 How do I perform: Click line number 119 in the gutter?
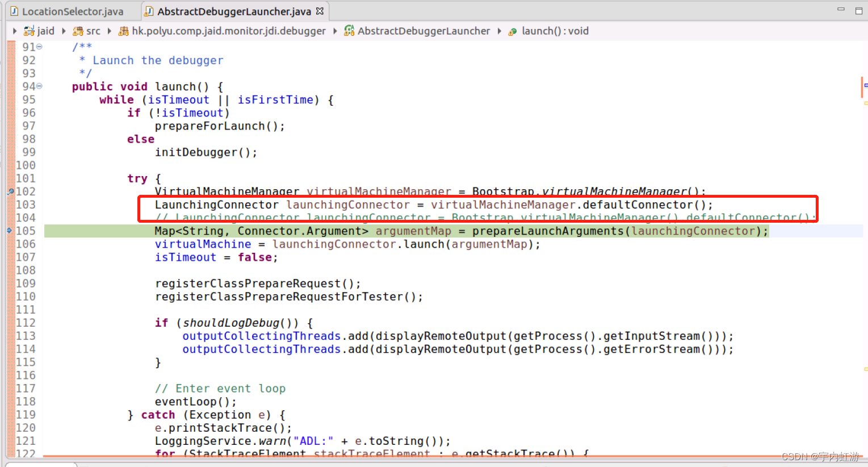26,415
